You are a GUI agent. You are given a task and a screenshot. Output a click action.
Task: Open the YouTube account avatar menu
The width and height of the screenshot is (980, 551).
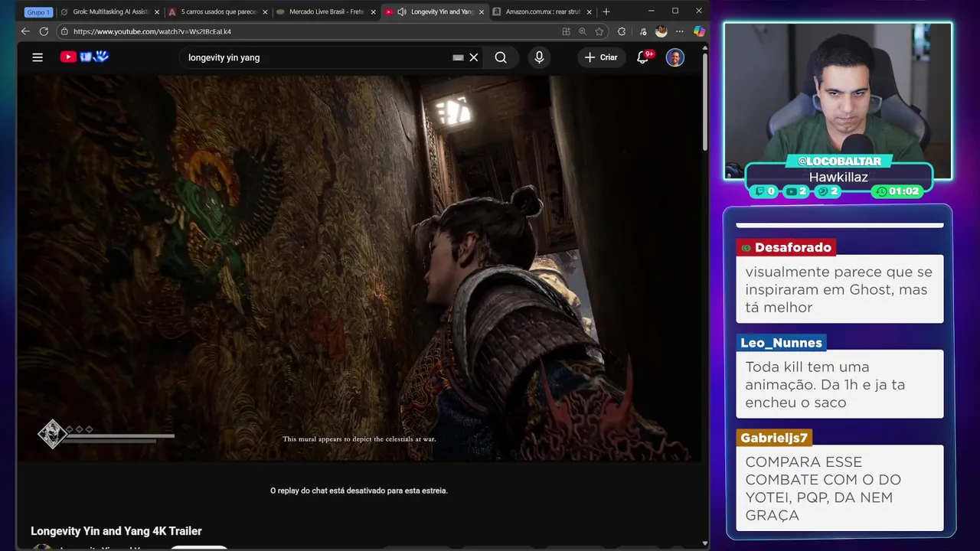[x=675, y=57]
